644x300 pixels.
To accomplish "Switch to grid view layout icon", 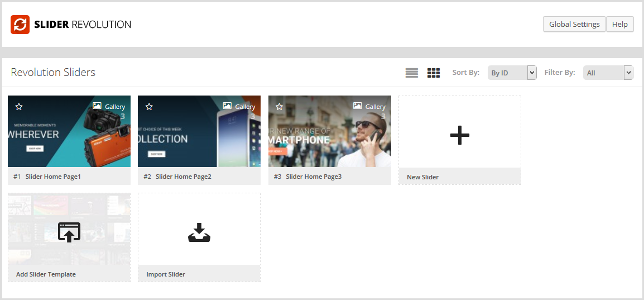I will coord(433,73).
